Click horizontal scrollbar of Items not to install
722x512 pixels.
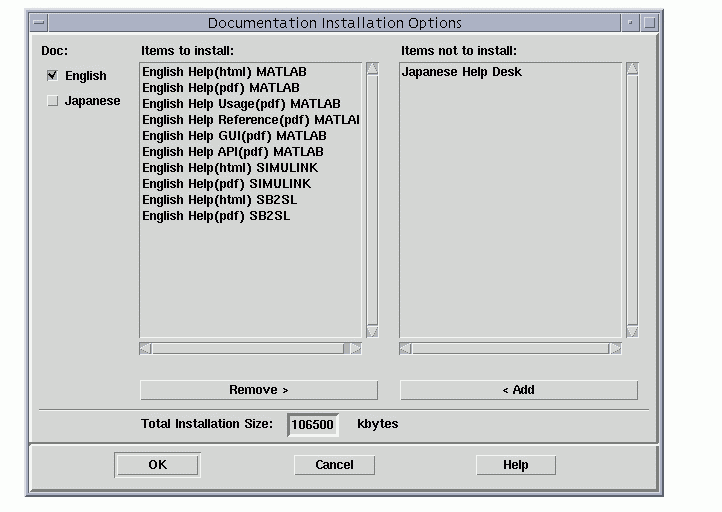click(x=510, y=349)
